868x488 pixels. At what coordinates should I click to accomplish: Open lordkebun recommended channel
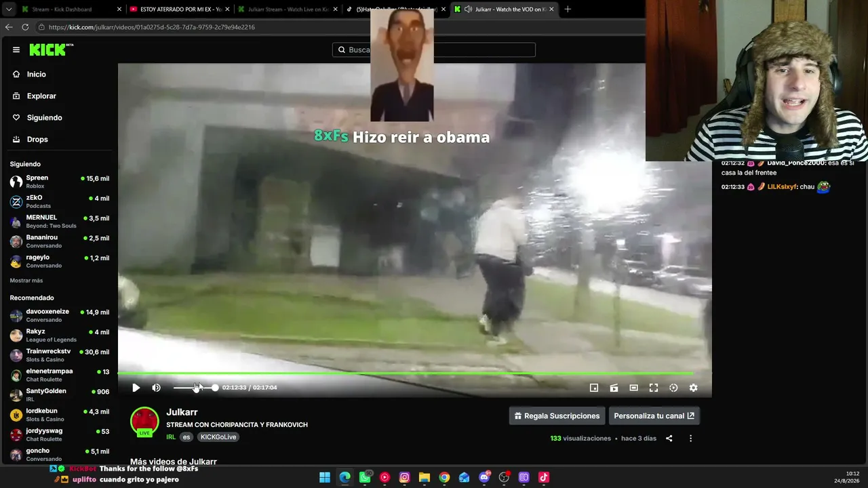point(60,414)
